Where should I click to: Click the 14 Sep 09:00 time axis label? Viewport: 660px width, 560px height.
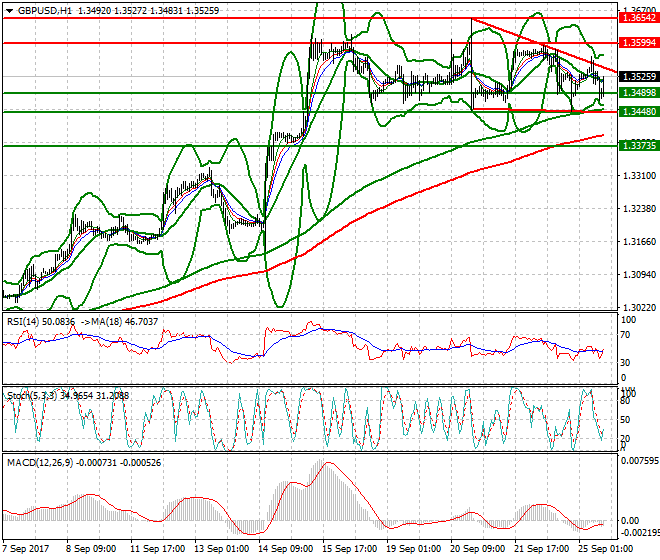pyautogui.click(x=285, y=549)
